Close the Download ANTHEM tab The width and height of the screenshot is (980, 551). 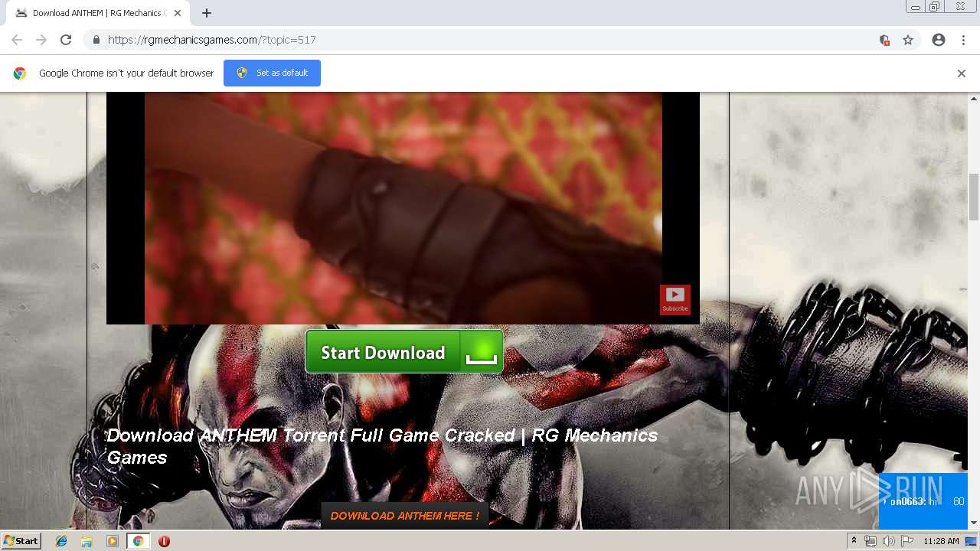tap(178, 13)
